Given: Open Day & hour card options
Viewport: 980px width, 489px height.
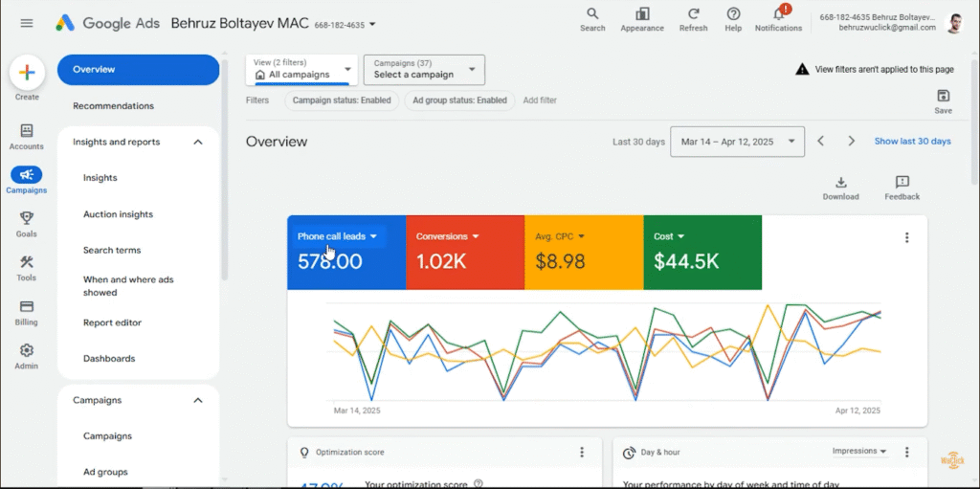Looking at the screenshot, I should [907, 452].
